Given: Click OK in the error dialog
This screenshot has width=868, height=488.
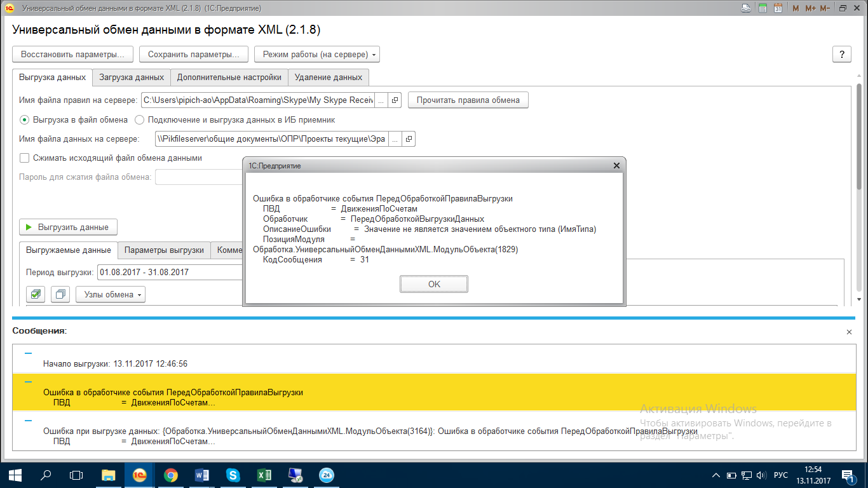Looking at the screenshot, I should point(434,284).
